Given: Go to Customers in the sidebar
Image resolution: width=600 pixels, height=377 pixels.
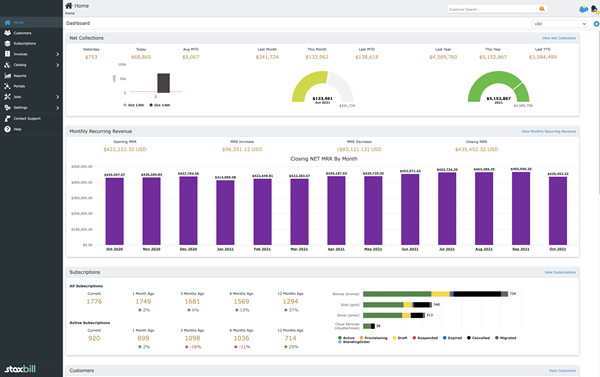Looking at the screenshot, I should coord(31,33).
